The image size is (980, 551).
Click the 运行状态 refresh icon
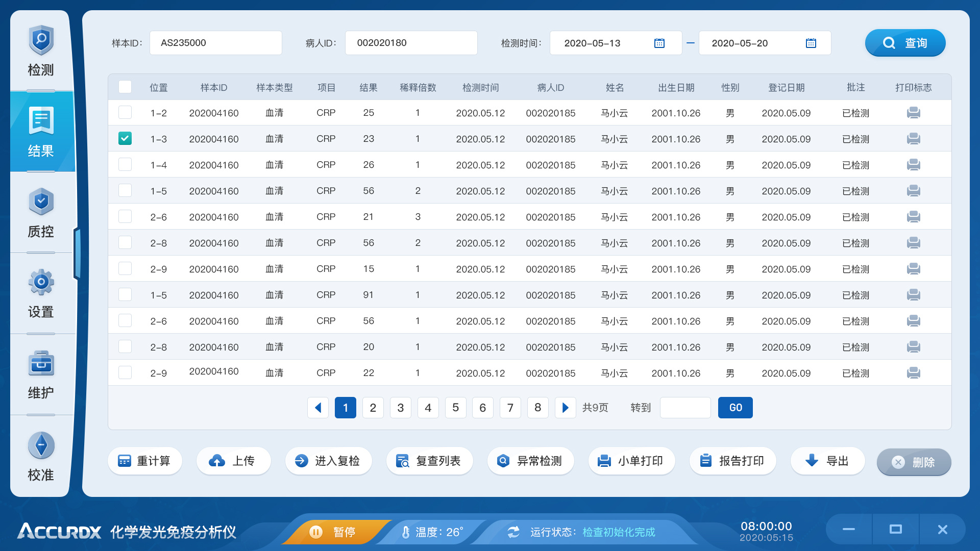(513, 532)
